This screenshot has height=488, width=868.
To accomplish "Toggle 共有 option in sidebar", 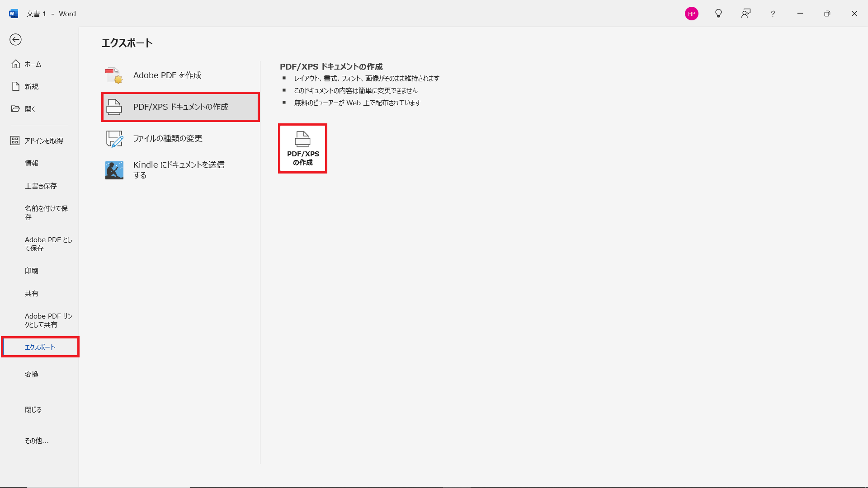I will (39, 293).
